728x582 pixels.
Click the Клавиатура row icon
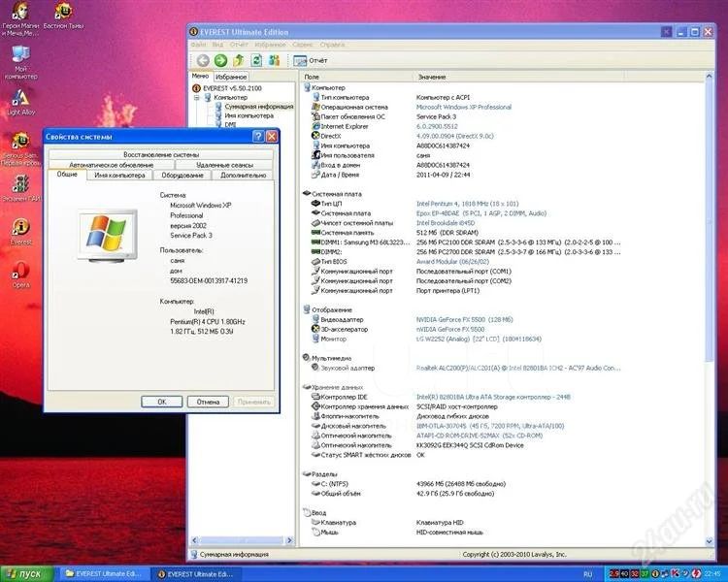(315, 522)
